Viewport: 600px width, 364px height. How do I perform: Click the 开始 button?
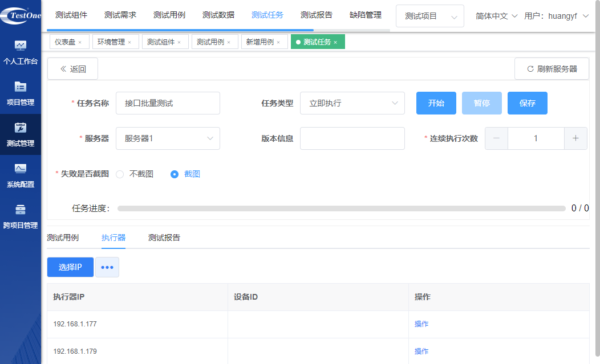tap(436, 103)
